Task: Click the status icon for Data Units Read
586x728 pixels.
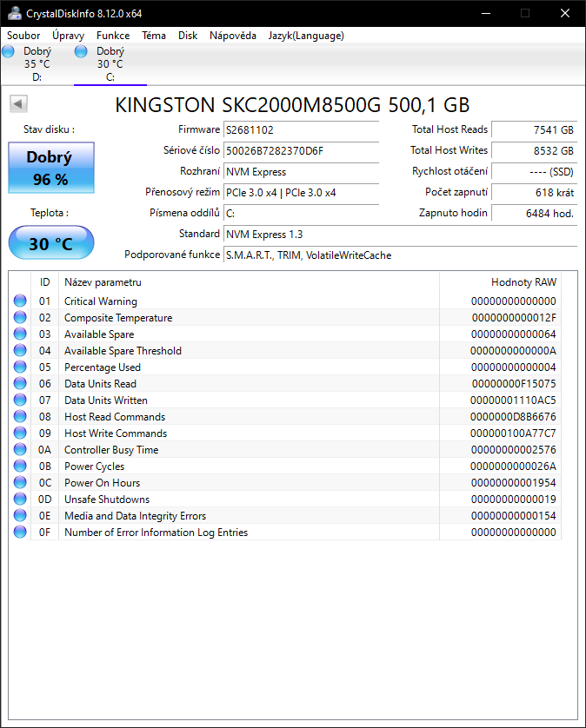Action: point(20,383)
